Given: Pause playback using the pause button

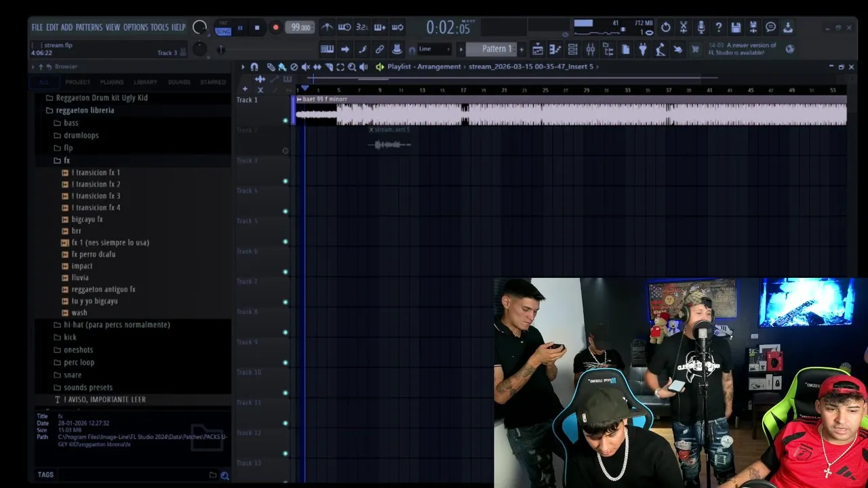Looking at the screenshot, I should click(x=240, y=28).
